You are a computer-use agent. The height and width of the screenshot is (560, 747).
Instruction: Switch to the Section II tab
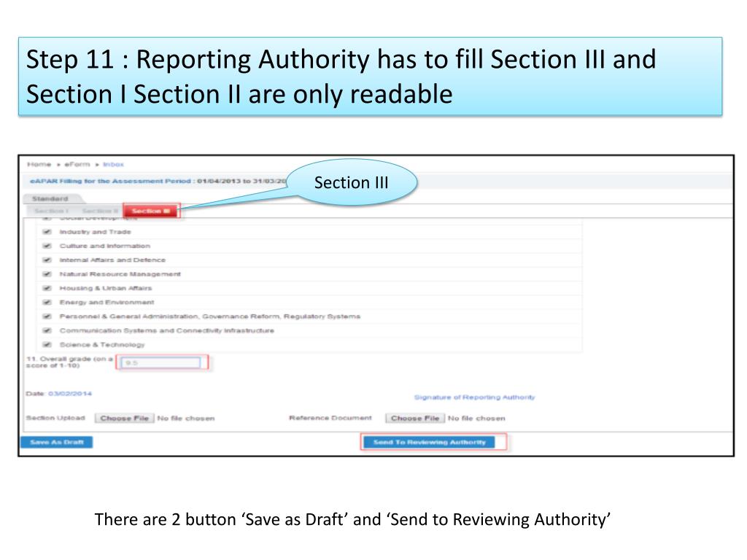click(99, 211)
